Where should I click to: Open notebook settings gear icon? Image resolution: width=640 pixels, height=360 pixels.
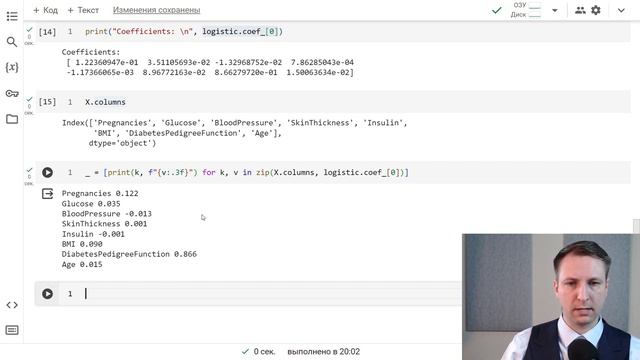[596, 10]
